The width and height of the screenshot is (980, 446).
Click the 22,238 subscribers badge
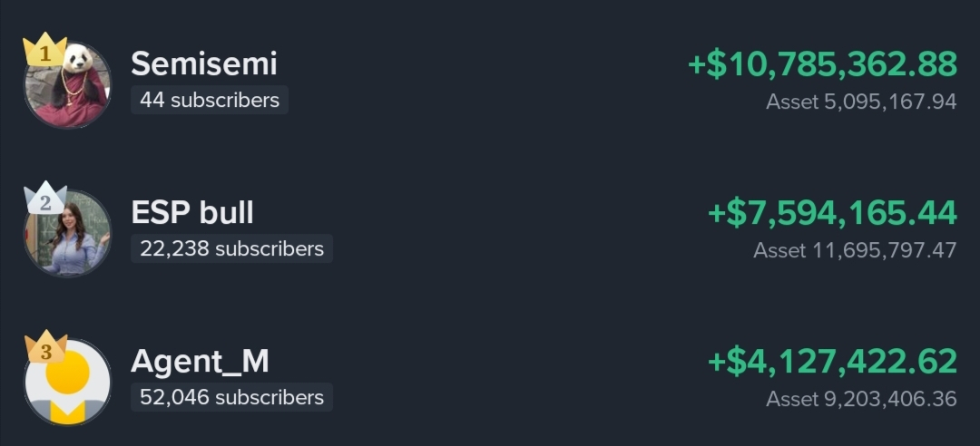click(x=232, y=248)
